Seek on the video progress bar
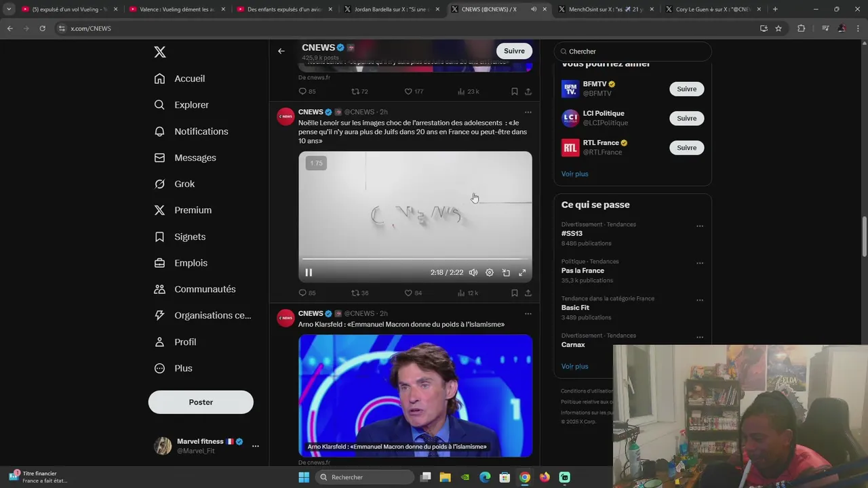Screen dimensions: 868x488 click(415, 259)
